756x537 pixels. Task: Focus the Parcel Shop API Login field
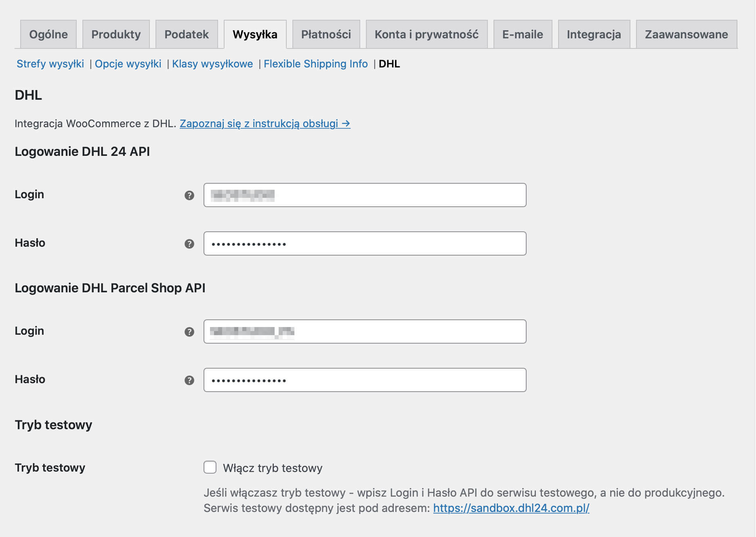pyautogui.click(x=365, y=331)
